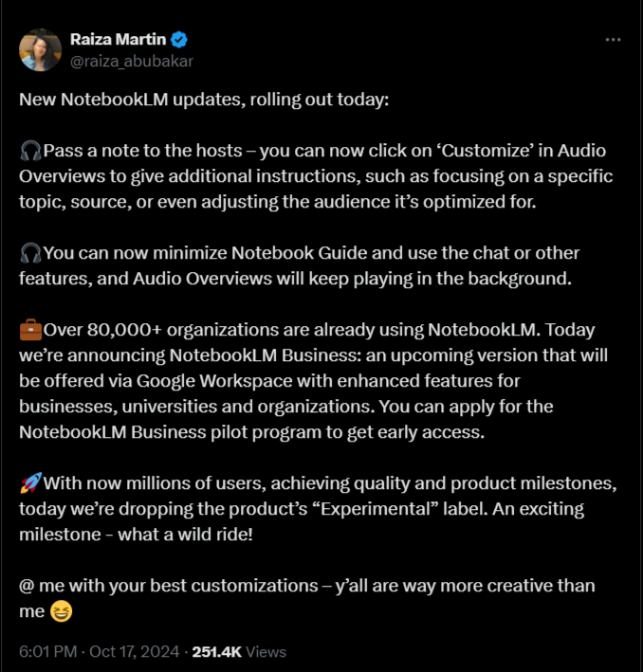This screenshot has height=672, width=643.
Task: Click the 'New NotebookLM updates, rolling out today' line
Action: click(x=204, y=100)
